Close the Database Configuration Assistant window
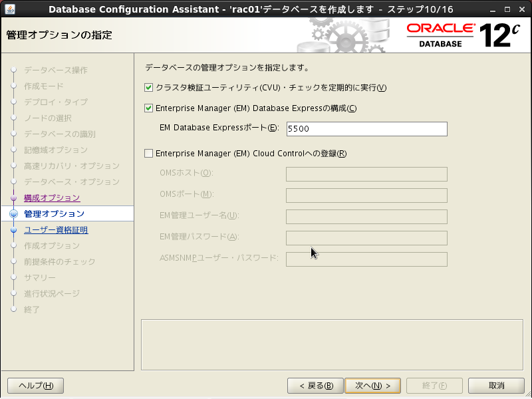Screen dimensions: 532x399 pos(522,9)
